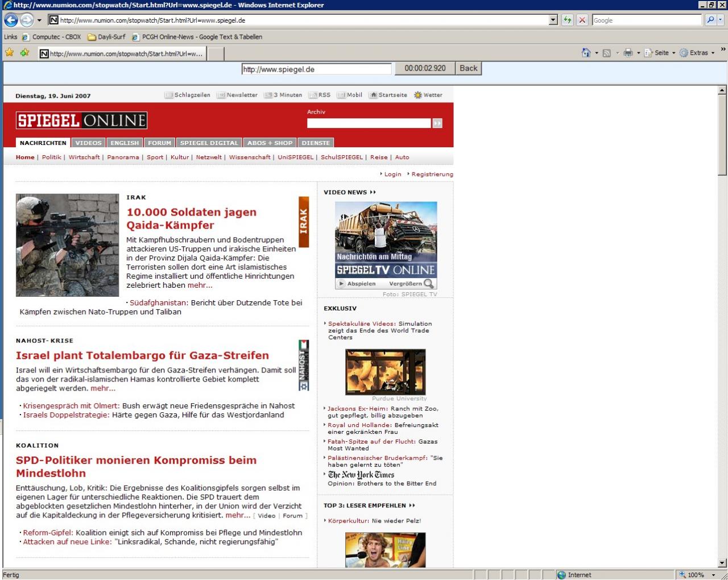This screenshot has height=580, width=728.
Task: Open the recent pages dropdown beside the navigation arrows
Action: pyautogui.click(x=39, y=20)
